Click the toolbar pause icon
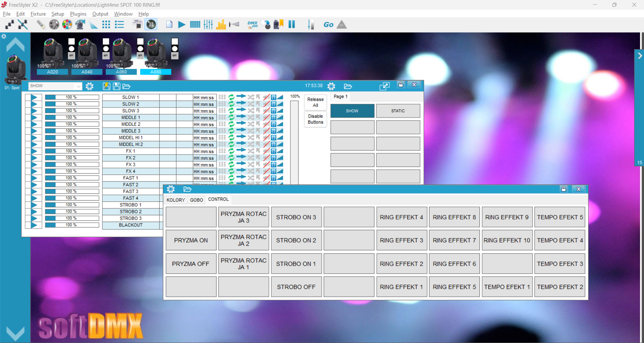Image resolution: width=644 pixels, height=343 pixels. point(292,25)
